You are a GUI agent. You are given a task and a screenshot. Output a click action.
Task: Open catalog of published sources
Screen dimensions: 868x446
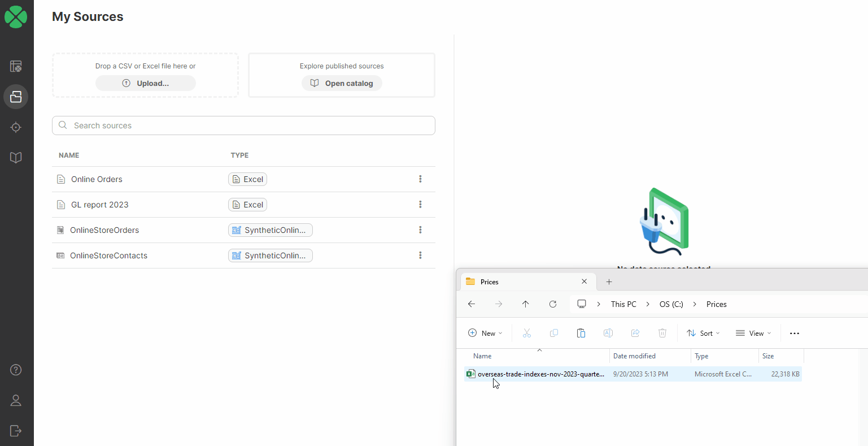[341, 83]
